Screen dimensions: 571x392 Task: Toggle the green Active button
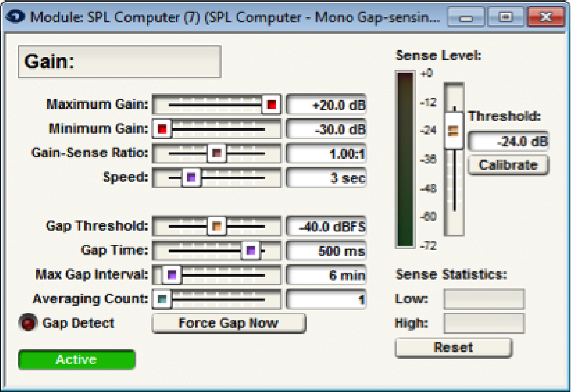point(77,359)
